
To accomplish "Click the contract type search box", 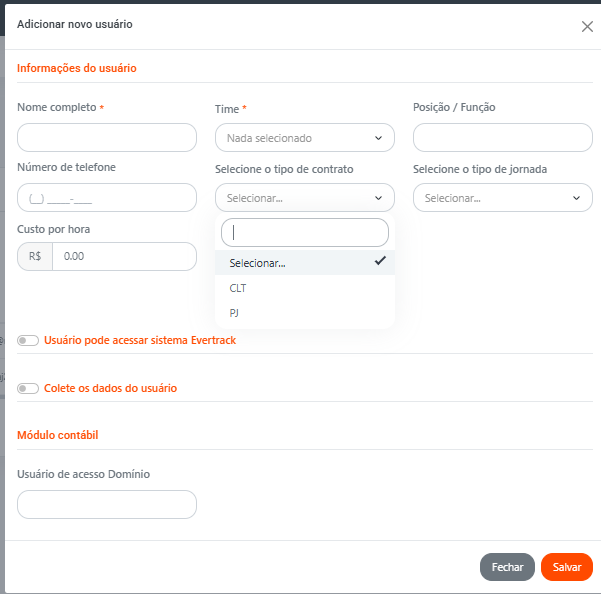I will coord(304,233).
